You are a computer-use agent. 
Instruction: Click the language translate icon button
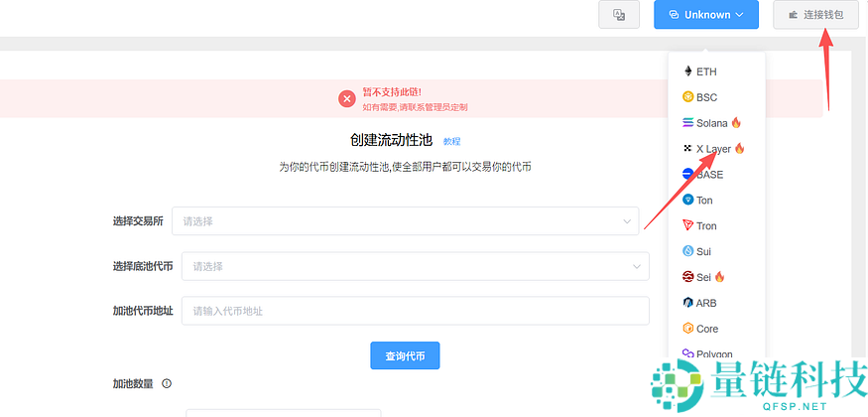coord(619,15)
